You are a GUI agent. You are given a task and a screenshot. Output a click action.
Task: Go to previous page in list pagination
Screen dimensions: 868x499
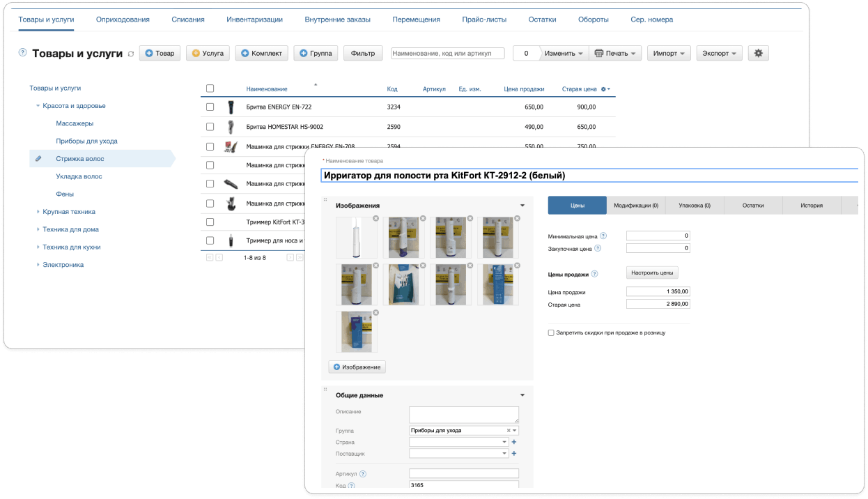click(219, 257)
